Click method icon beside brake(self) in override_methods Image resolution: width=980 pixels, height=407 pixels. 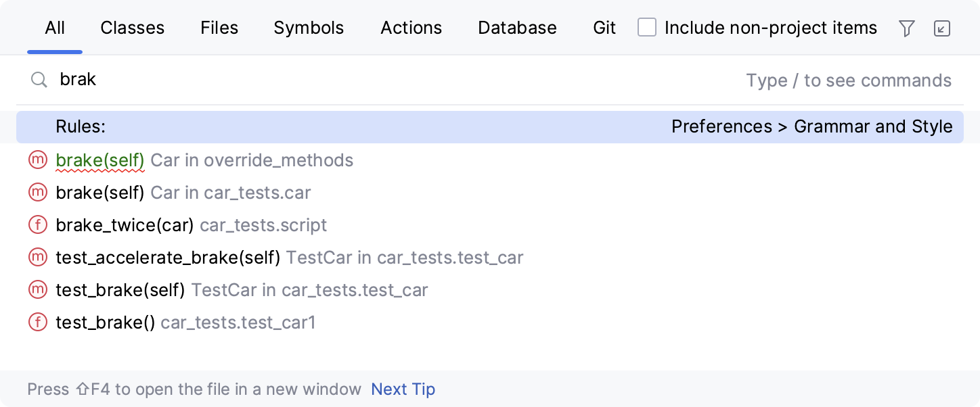click(37, 160)
